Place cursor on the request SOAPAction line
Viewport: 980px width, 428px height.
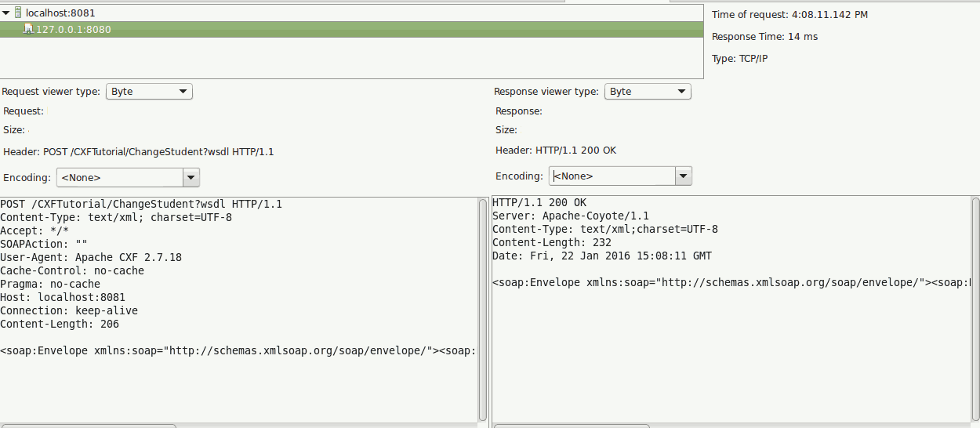tap(44, 244)
